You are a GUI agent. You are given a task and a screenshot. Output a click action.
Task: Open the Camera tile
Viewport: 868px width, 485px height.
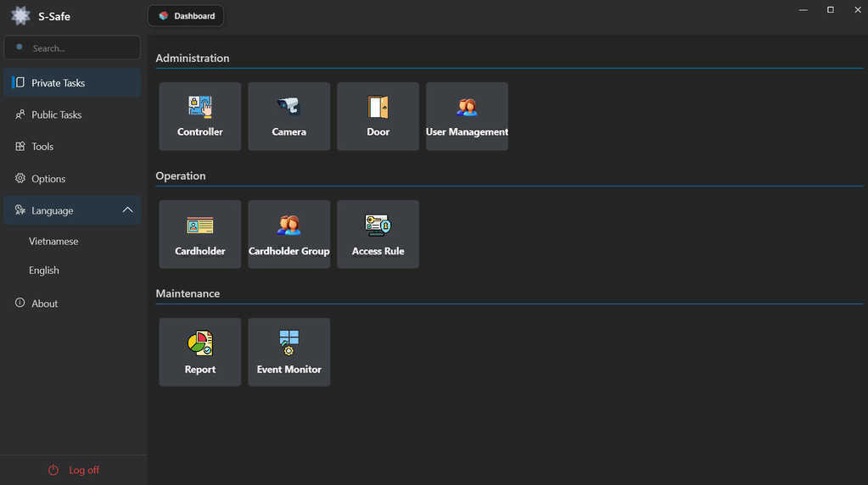coord(288,116)
